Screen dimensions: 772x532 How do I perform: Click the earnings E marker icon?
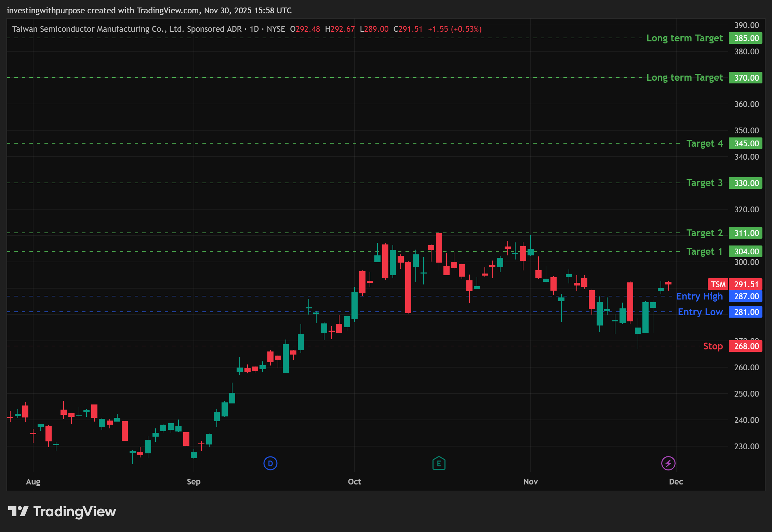(439, 463)
